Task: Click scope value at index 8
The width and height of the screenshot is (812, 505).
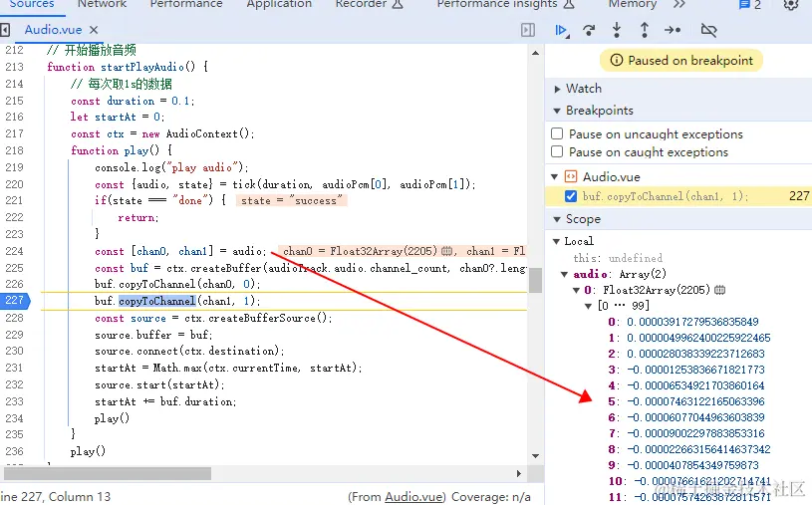Action: click(698, 449)
